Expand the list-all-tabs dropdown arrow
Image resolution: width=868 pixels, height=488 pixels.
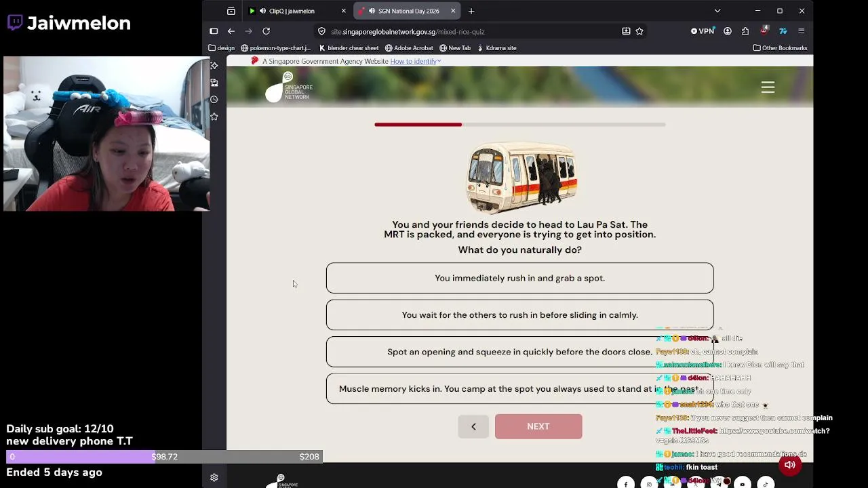coord(717,11)
